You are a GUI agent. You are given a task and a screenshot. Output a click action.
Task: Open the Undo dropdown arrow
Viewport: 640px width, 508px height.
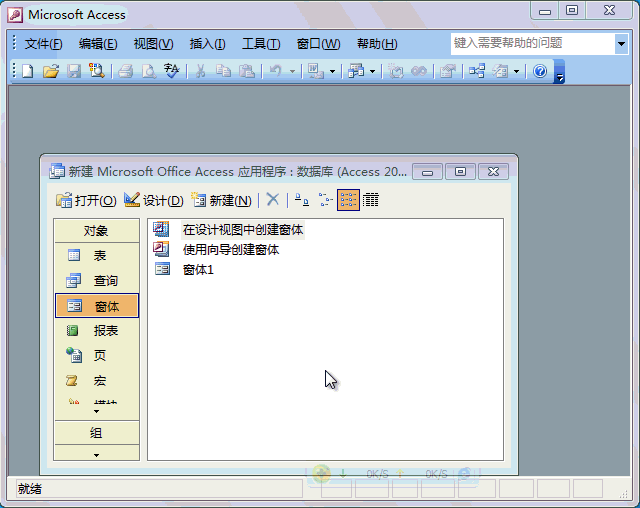point(292,72)
